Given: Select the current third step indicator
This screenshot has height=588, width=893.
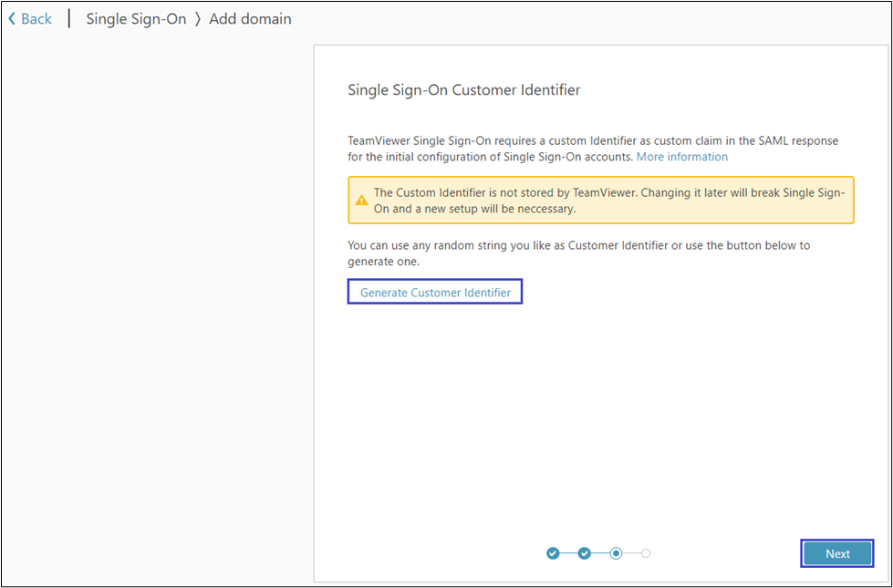Looking at the screenshot, I should [616, 553].
